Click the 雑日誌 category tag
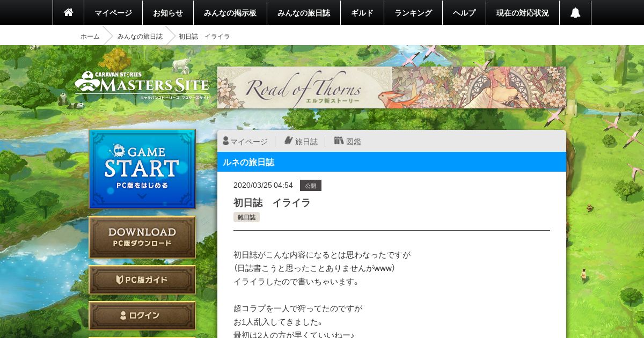 click(246, 217)
